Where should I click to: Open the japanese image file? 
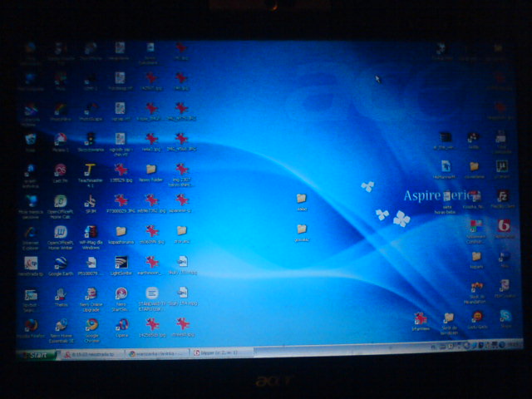coord(181,200)
